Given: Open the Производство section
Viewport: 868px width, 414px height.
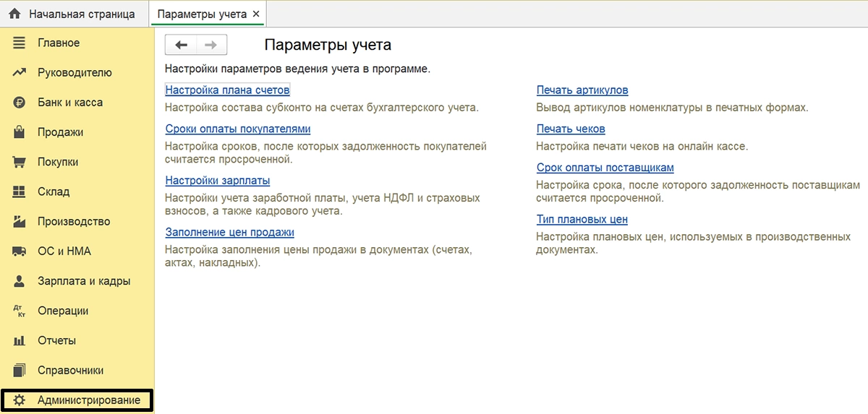Looking at the screenshot, I should [x=74, y=221].
